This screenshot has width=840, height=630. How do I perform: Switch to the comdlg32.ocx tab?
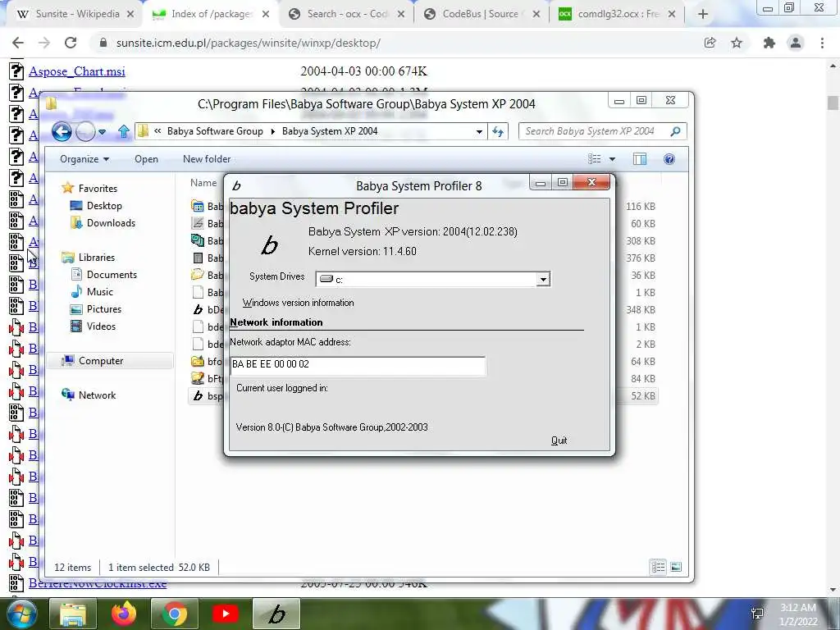click(x=617, y=15)
